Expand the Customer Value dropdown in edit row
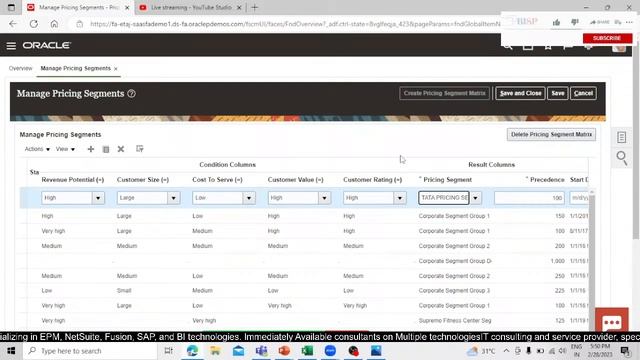 pyautogui.click(x=324, y=198)
